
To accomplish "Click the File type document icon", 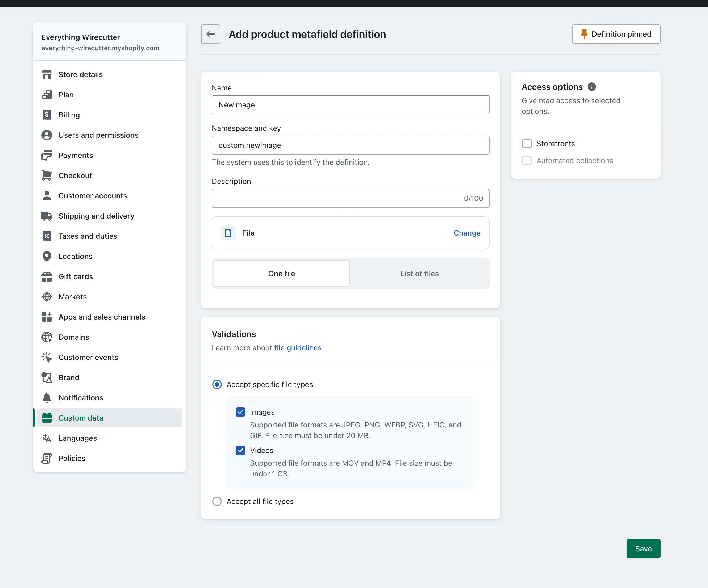I will click(228, 233).
